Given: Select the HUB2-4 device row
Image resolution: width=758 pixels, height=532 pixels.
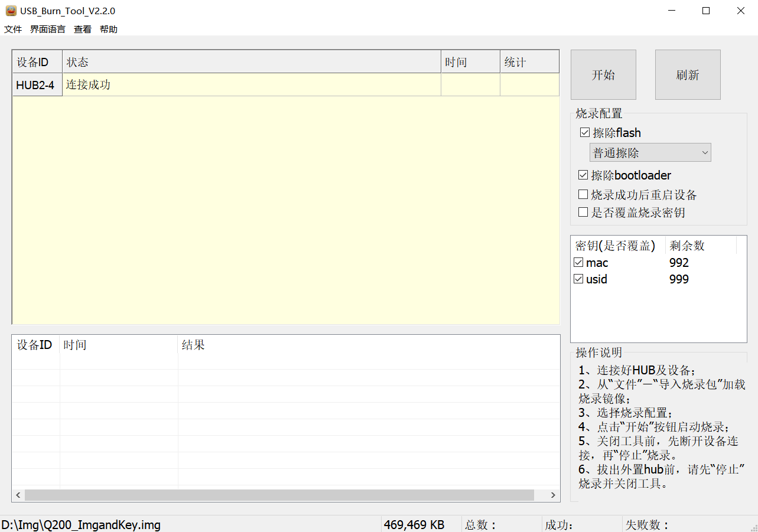Looking at the screenshot, I should [x=37, y=84].
